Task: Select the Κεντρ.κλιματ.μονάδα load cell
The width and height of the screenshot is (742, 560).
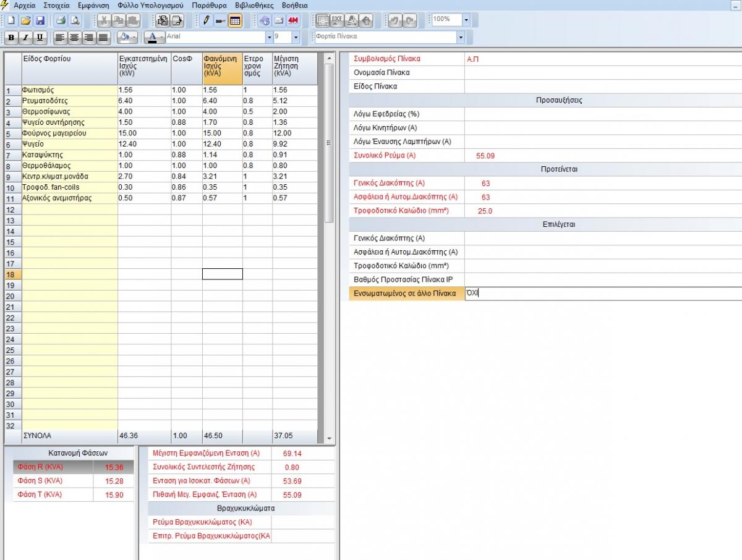Action: [x=69, y=177]
